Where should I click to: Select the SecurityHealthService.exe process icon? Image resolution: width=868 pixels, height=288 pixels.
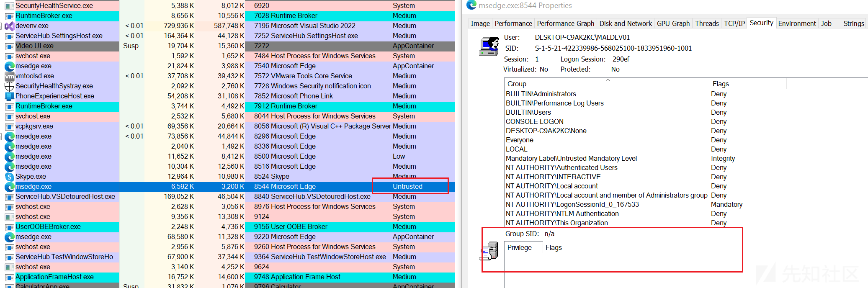9,6
